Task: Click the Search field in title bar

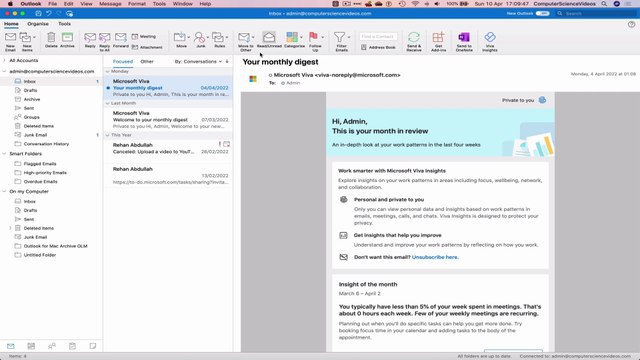Action: (596, 13)
